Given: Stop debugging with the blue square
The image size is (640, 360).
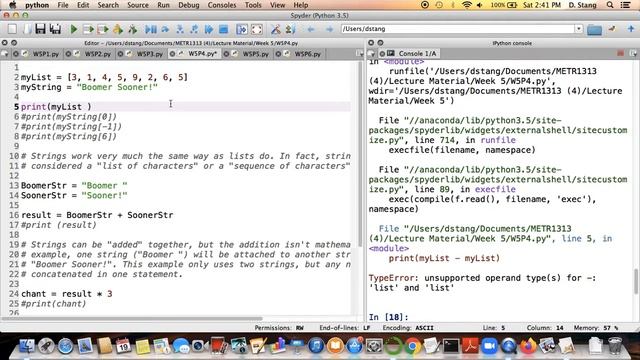Looking at the screenshot, I should click(223, 29).
